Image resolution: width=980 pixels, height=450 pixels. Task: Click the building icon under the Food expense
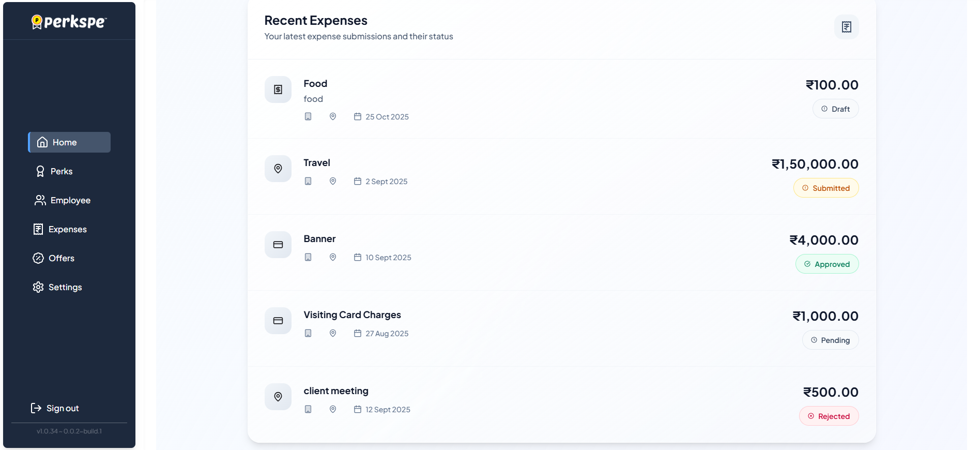308,117
